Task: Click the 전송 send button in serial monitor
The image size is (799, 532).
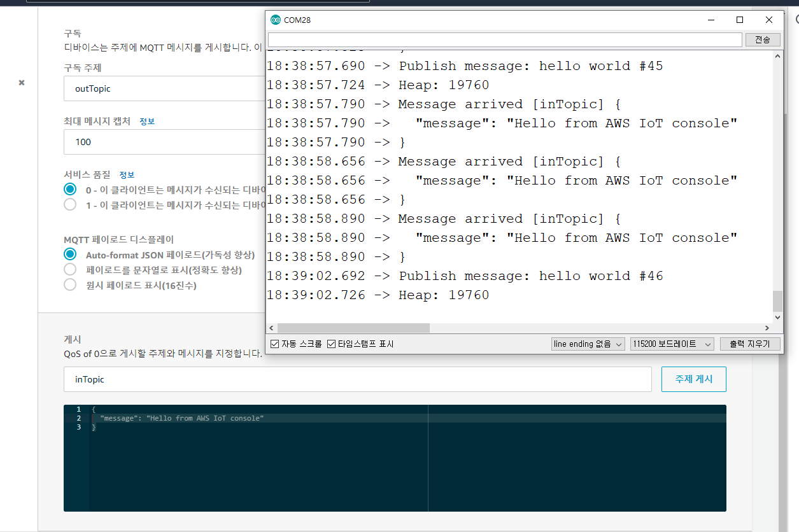Action: [763, 39]
